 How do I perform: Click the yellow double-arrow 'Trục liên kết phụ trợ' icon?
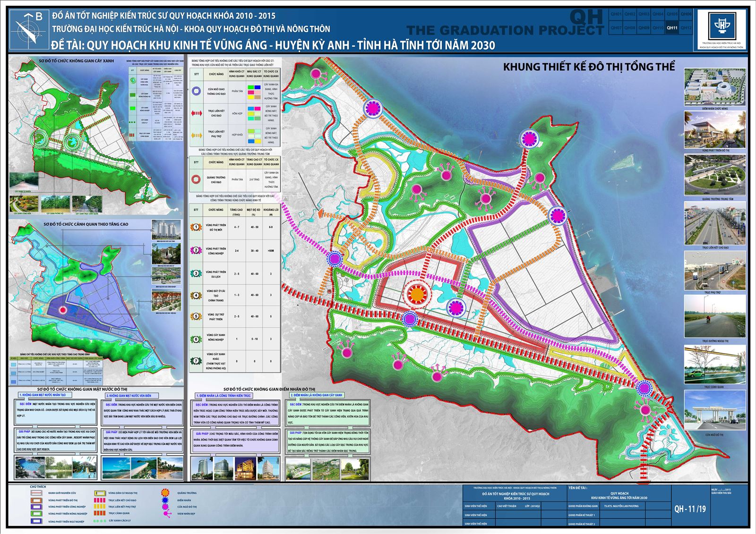click(x=197, y=135)
